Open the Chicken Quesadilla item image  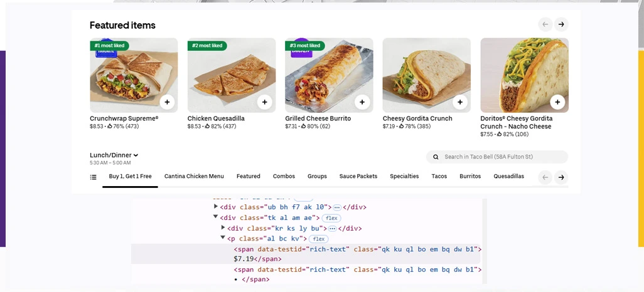tap(232, 75)
